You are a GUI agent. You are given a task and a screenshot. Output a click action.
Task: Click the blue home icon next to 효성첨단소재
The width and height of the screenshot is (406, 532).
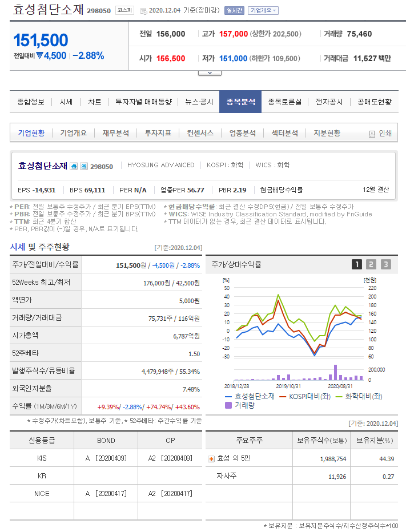pyautogui.click(x=74, y=166)
